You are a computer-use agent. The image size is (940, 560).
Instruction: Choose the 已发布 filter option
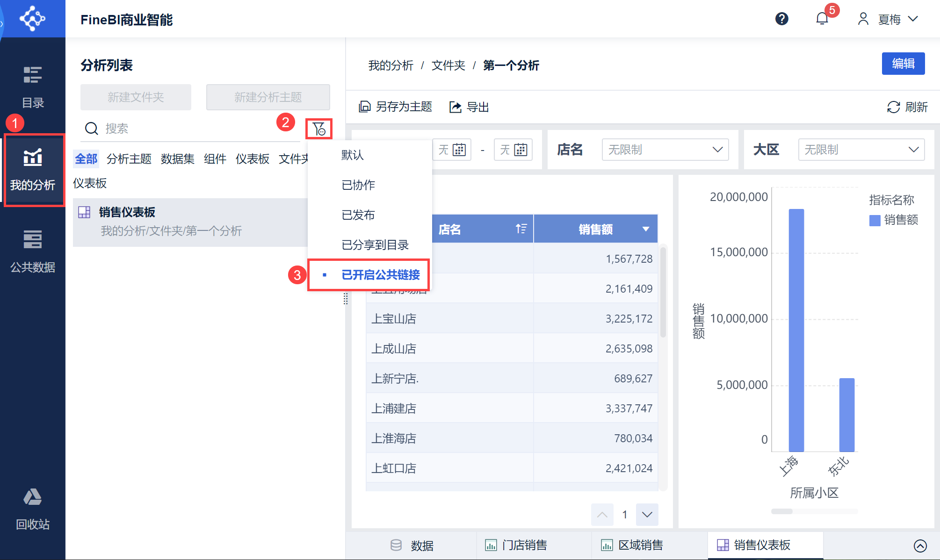358,215
